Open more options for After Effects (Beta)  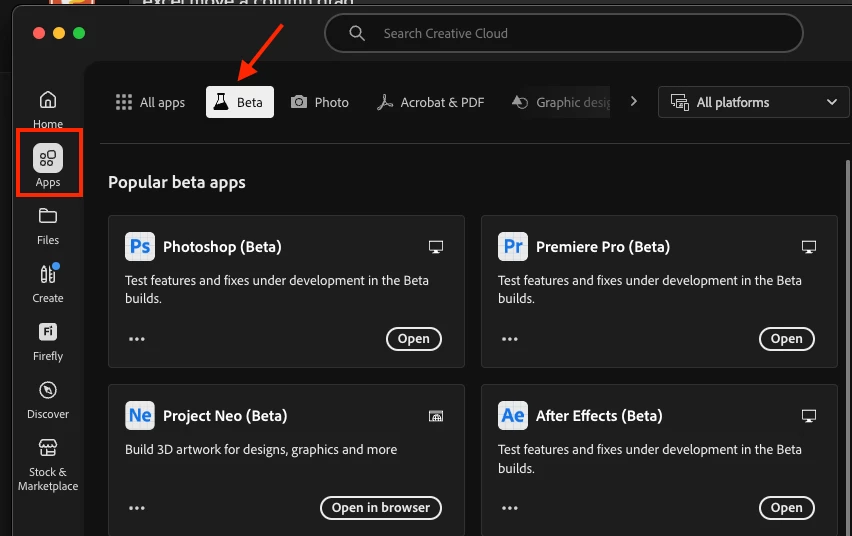510,508
